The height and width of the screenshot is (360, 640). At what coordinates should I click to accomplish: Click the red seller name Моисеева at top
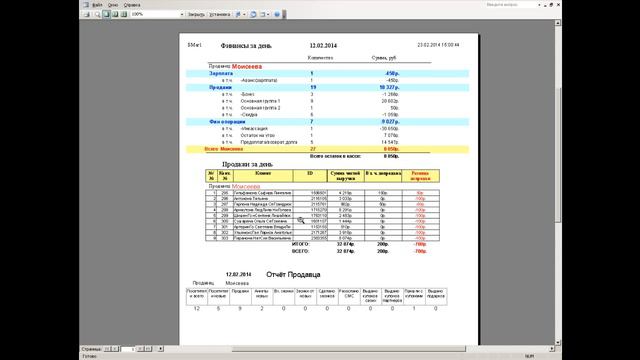(x=247, y=66)
